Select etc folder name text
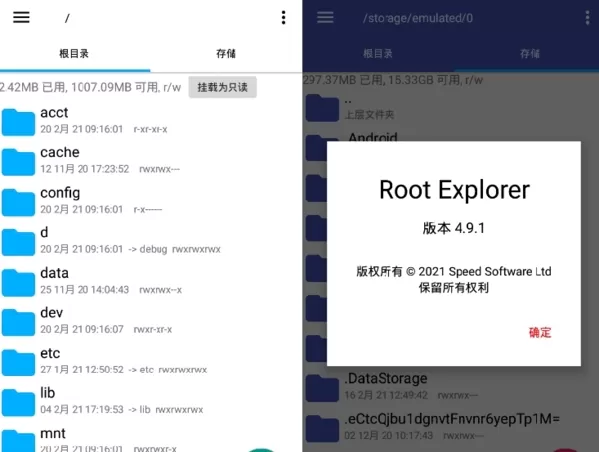The image size is (599, 452). (50, 353)
